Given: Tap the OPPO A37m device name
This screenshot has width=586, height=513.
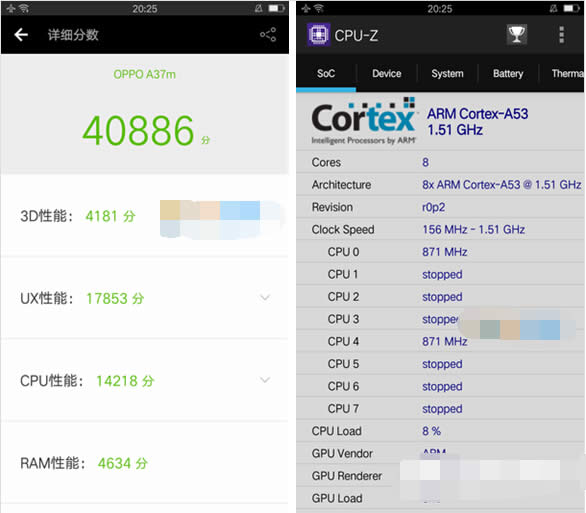Looking at the screenshot, I should 144,74.
